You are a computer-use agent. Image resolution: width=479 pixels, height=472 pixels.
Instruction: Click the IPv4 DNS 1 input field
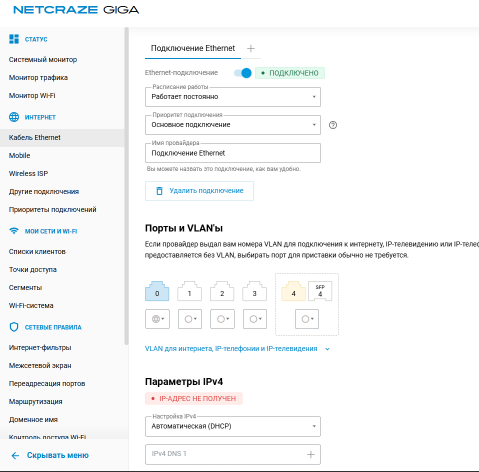coord(233,454)
